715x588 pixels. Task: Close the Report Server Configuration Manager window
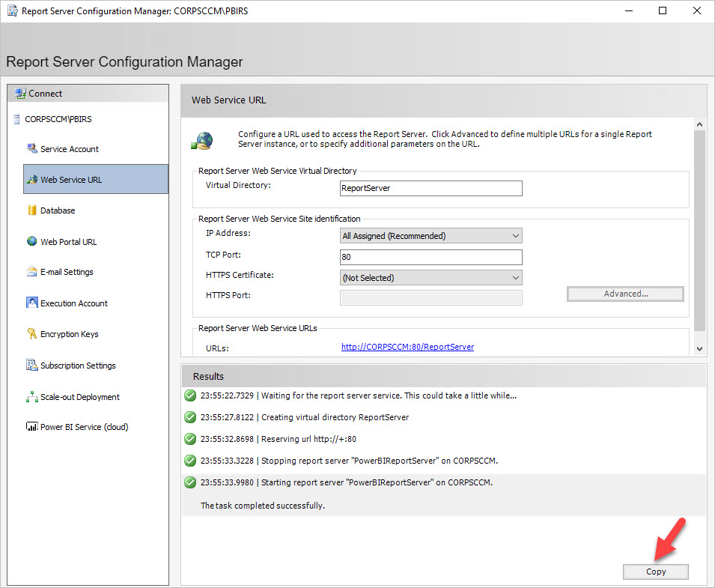point(697,10)
